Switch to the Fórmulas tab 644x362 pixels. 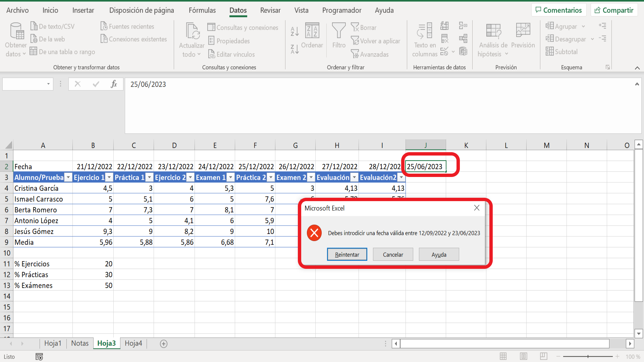[x=202, y=10]
